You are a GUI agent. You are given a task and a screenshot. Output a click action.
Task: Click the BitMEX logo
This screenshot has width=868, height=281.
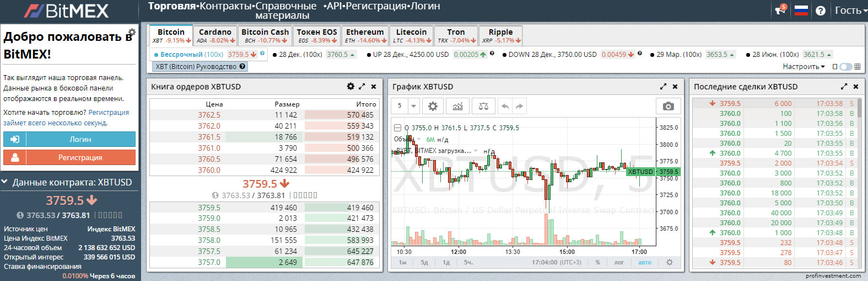click(x=66, y=10)
